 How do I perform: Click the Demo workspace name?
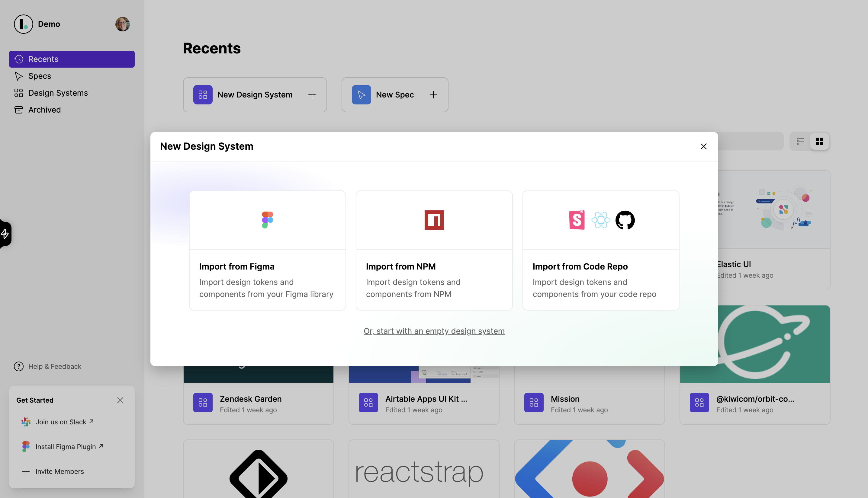click(x=49, y=24)
